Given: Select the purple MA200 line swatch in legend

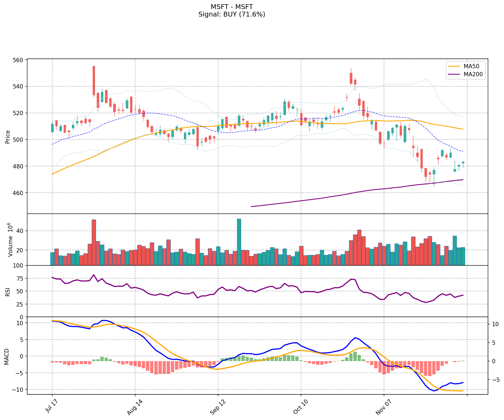Looking at the screenshot, I should pyautogui.click(x=454, y=74).
